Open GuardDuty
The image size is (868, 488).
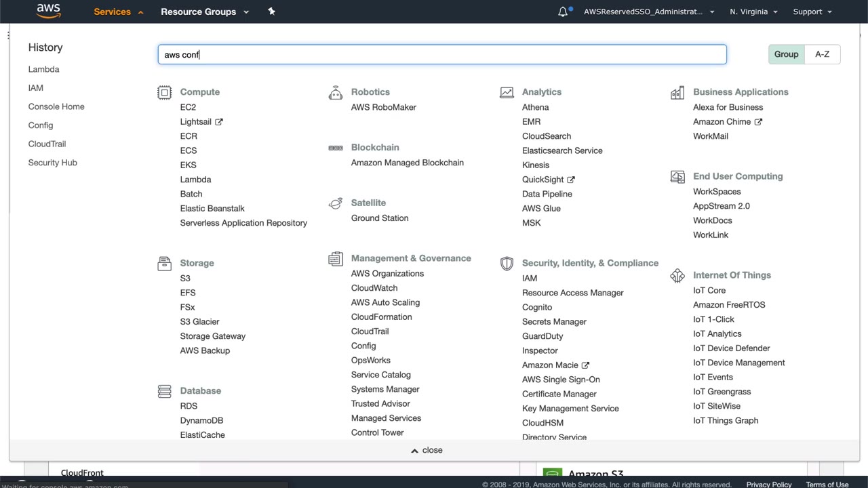(542, 337)
